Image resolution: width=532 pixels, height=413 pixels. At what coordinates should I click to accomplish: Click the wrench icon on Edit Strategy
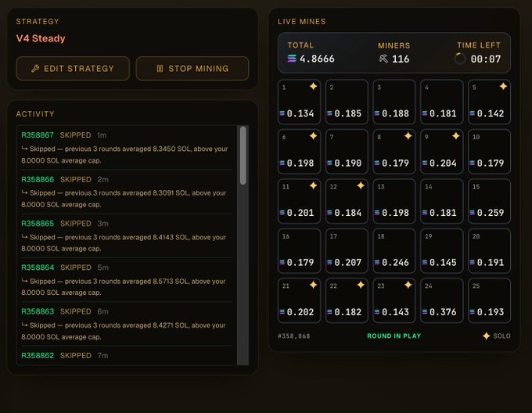click(35, 69)
